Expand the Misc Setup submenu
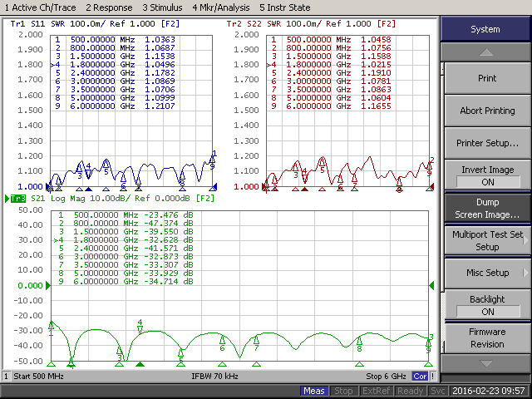This screenshot has width=532, height=399. pos(487,273)
